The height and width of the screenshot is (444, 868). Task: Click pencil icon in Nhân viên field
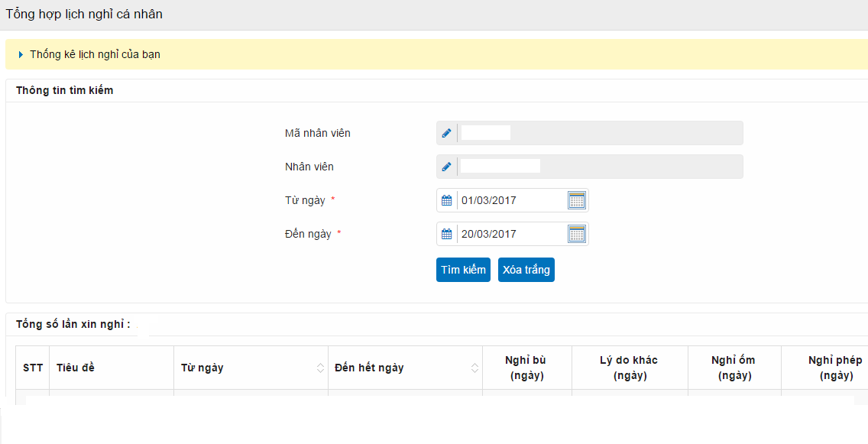click(x=447, y=167)
